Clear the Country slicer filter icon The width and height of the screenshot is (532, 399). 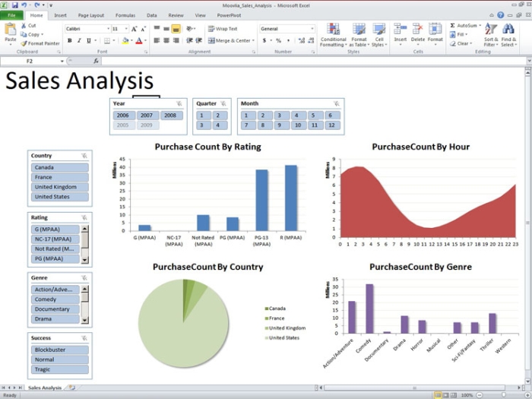(84, 156)
